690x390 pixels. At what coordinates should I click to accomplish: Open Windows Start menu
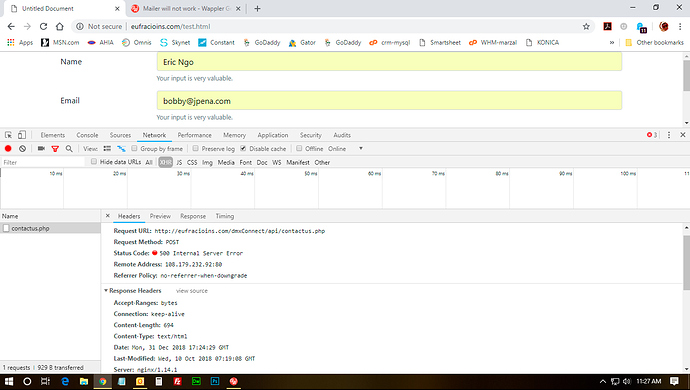pyautogui.click(x=9, y=381)
